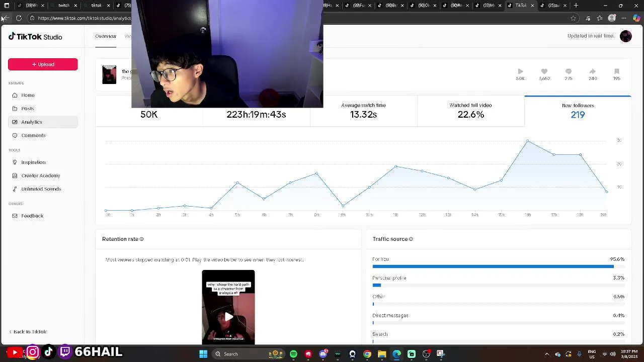Open Discord from the taskbar

323,354
